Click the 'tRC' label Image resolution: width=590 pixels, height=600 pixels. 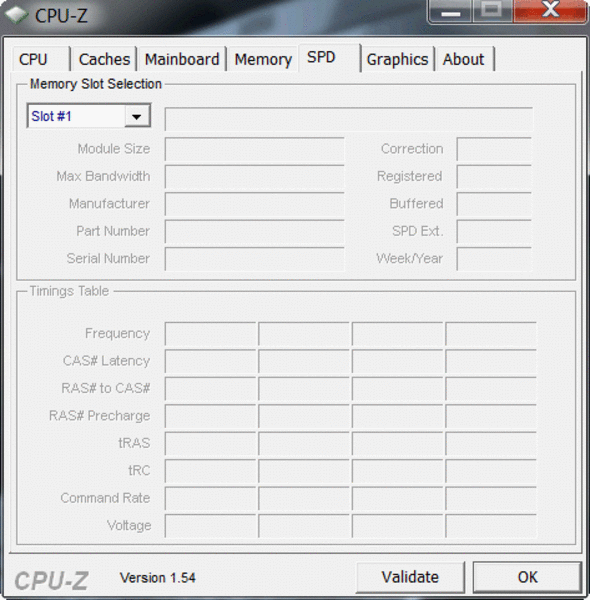(139, 470)
